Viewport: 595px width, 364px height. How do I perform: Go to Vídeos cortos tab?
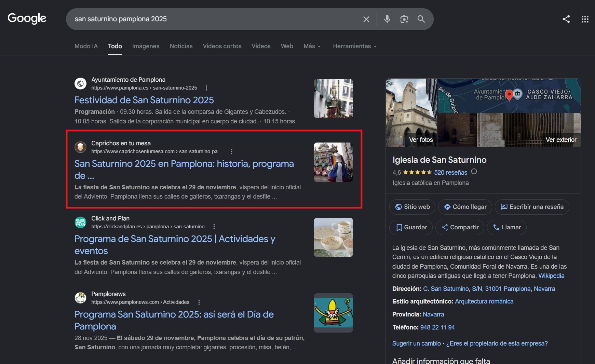pos(222,46)
